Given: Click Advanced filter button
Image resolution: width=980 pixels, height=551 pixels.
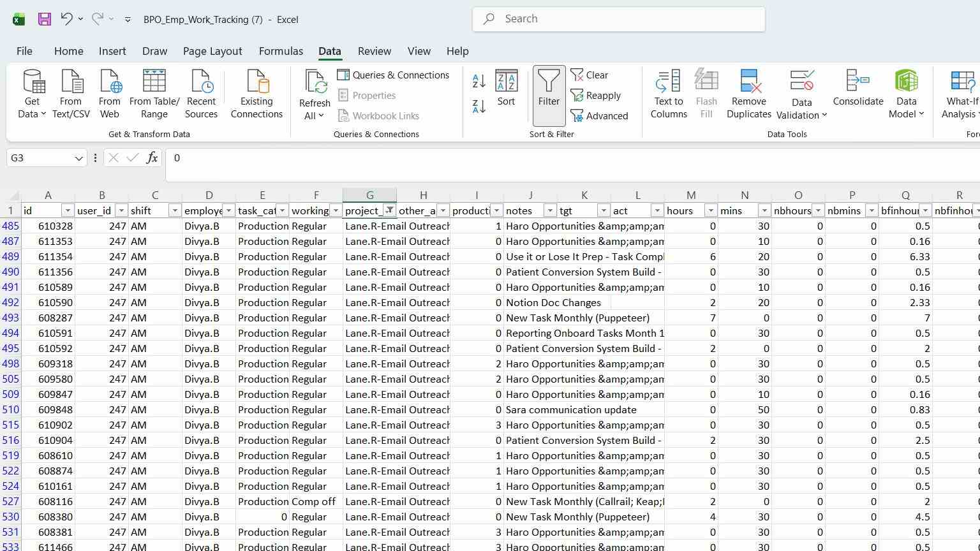Looking at the screenshot, I should (599, 116).
